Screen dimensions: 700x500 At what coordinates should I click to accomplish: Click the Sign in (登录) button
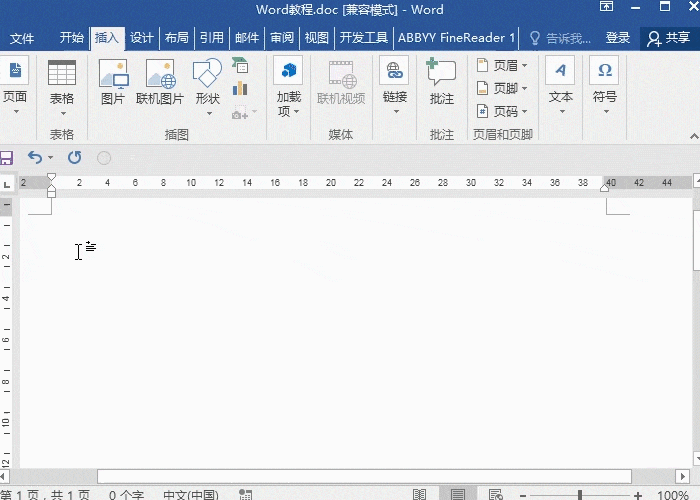point(617,38)
